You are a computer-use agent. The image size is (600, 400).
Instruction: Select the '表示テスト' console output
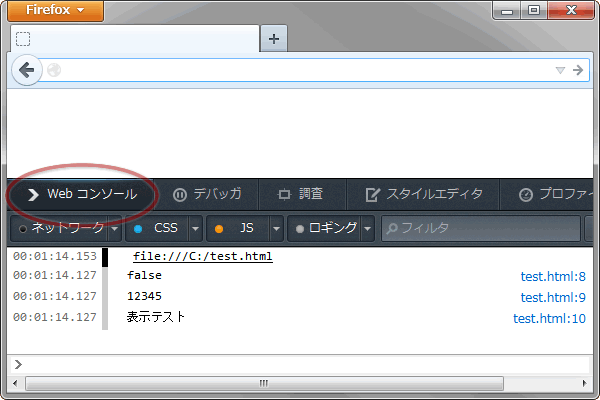click(156, 317)
